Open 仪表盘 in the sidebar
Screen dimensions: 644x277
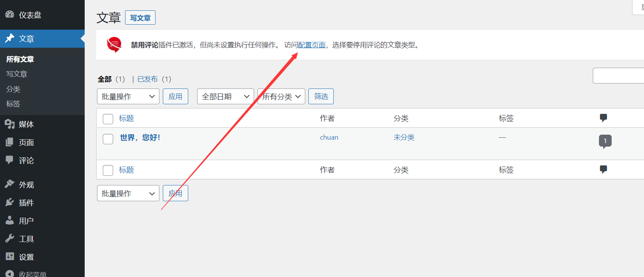pos(30,15)
